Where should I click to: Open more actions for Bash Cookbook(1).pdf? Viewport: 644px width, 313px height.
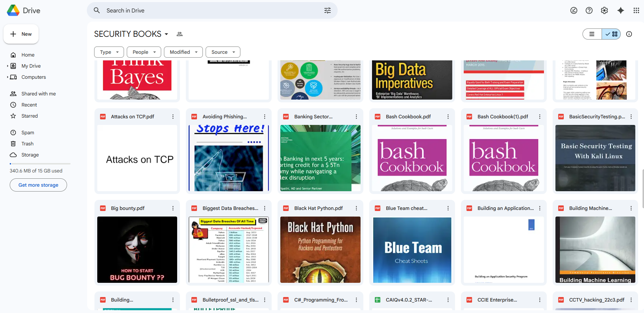point(540,117)
